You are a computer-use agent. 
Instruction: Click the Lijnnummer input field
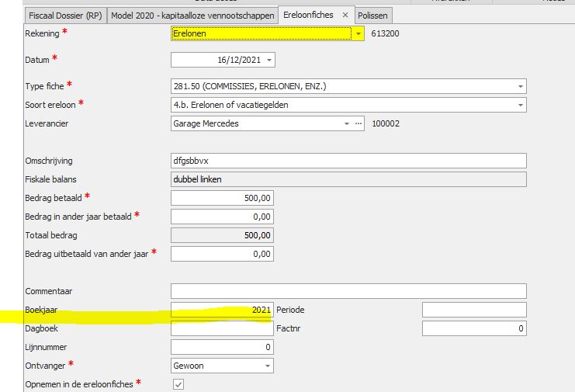(222, 347)
